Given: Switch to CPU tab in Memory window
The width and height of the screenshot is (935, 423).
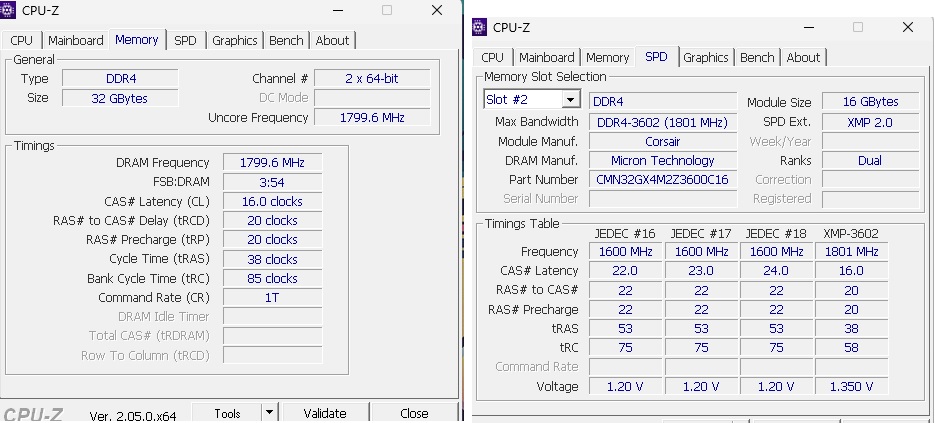Looking at the screenshot, I should click(x=21, y=41).
